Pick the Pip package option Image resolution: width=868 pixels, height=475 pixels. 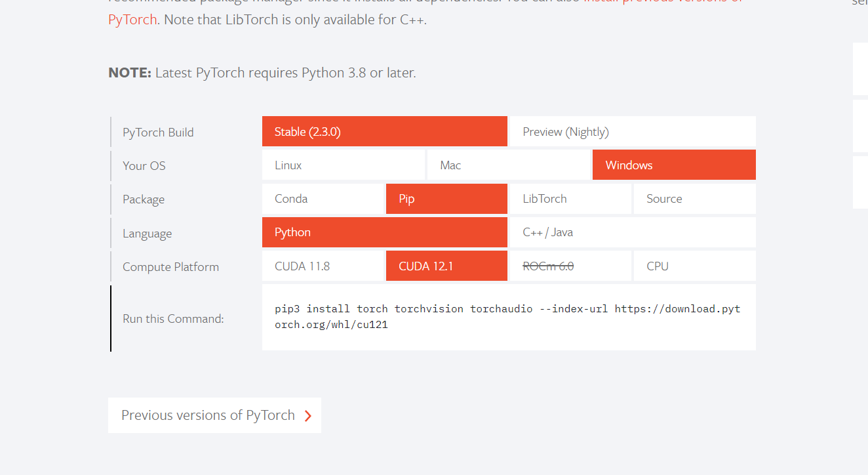(446, 199)
